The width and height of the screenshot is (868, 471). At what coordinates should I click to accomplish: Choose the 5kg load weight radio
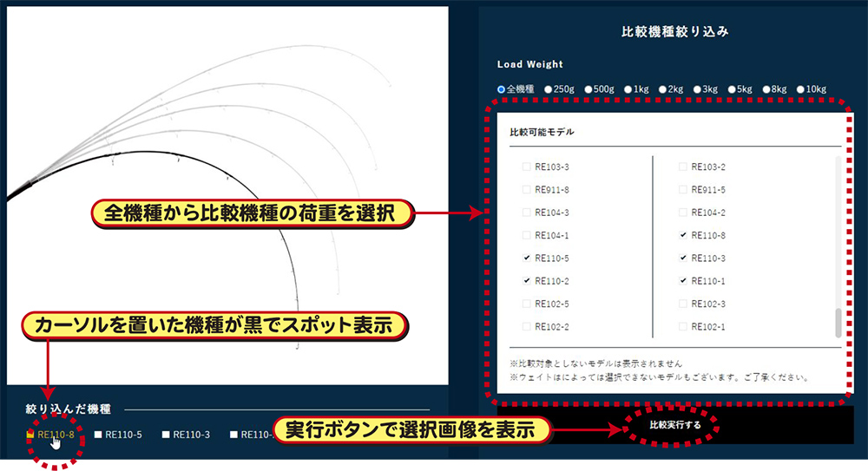click(x=733, y=89)
